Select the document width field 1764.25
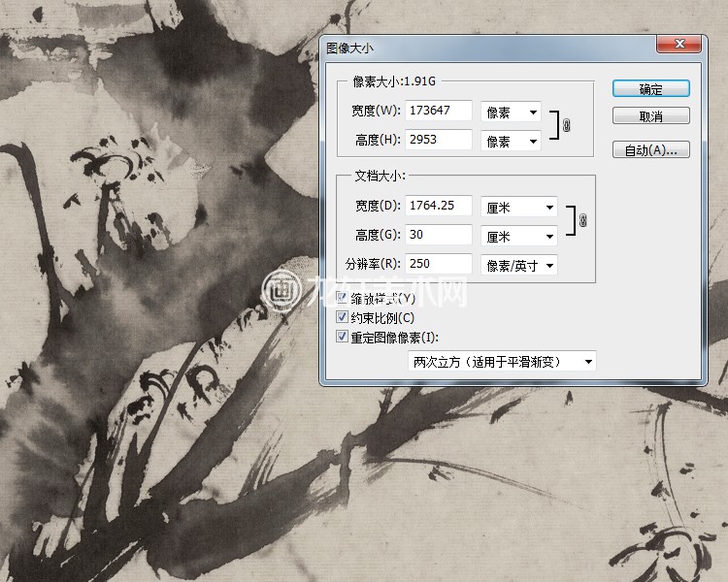 (439, 206)
